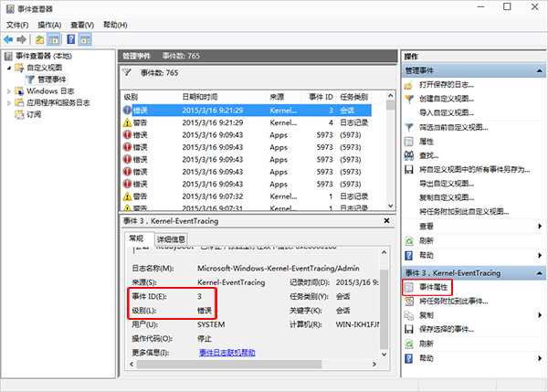Click the folder up-level toolbar icon
Image resolution: width=548 pixels, height=392 pixels.
point(39,39)
